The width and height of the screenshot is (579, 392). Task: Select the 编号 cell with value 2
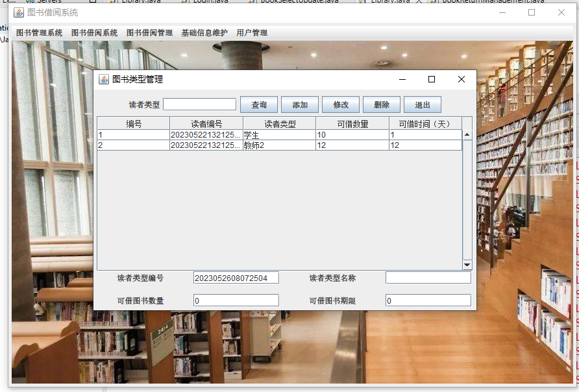(134, 145)
